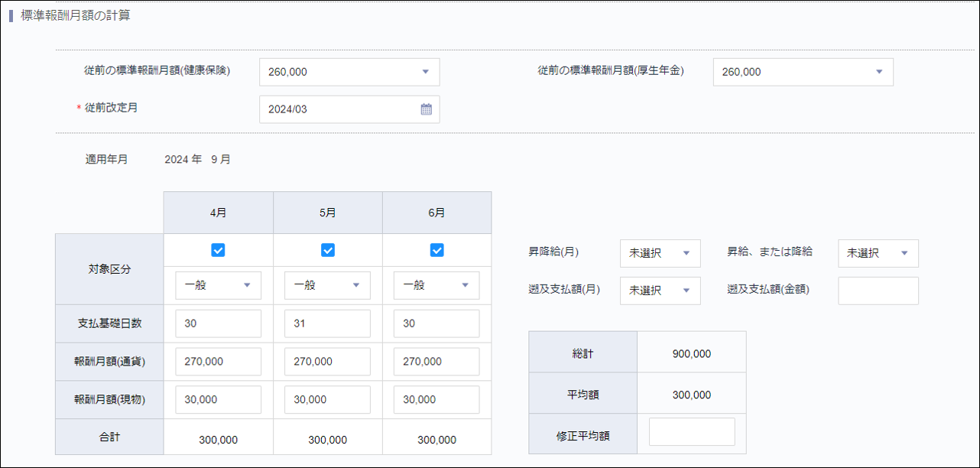Toggle the 5月 対象区分 checkbox
980x468 pixels.
[x=328, y=250]
